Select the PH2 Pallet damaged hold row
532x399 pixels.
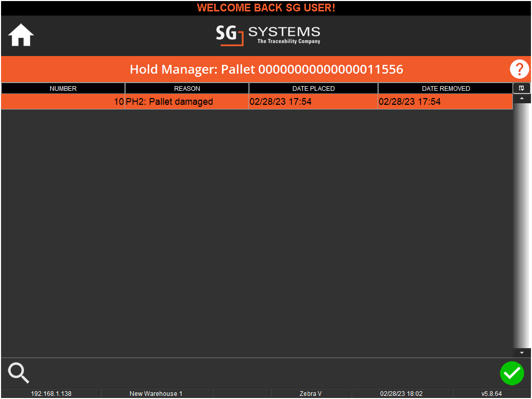(x=207, y=101)
